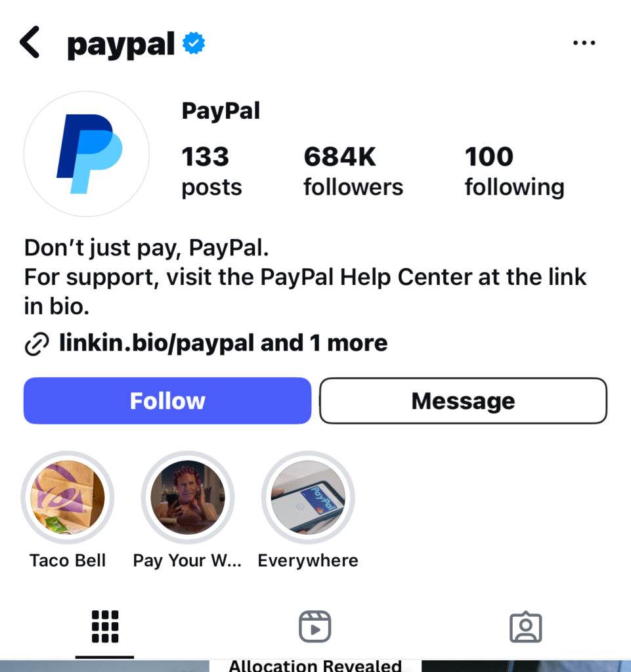The height and width of the screenshot is (672, 631).
Task: Open the three-dot options menu
Action: (x=584, y=43)
